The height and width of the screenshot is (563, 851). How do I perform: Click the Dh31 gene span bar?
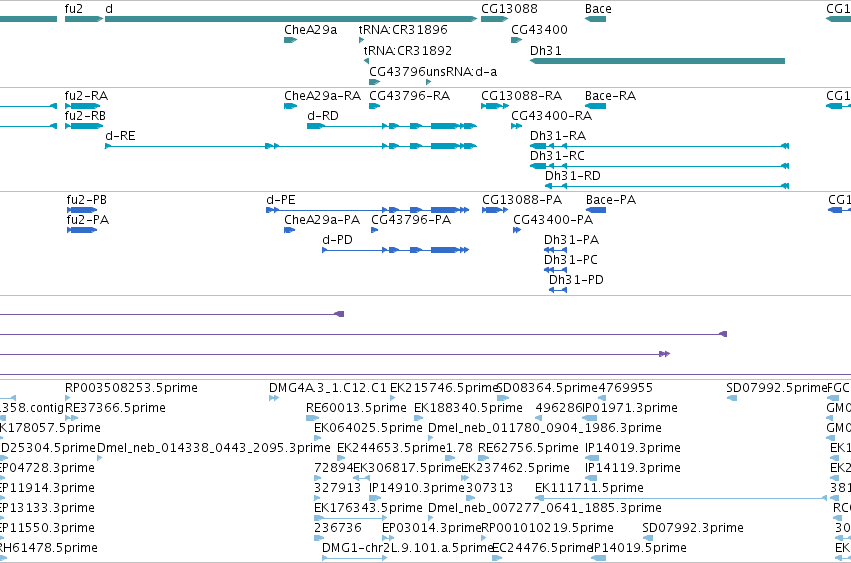coord(657,61)
